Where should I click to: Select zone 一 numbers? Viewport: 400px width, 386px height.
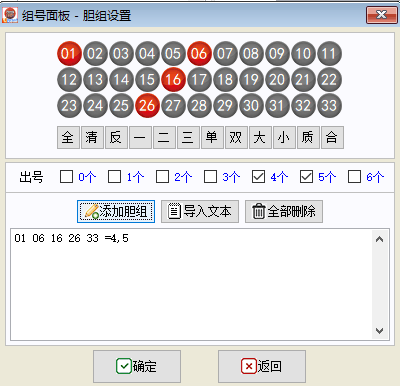tap(140, 137)
